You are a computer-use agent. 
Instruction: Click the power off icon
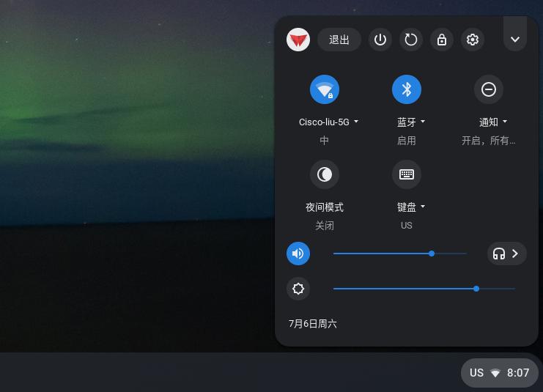click(x=380, y=40)
